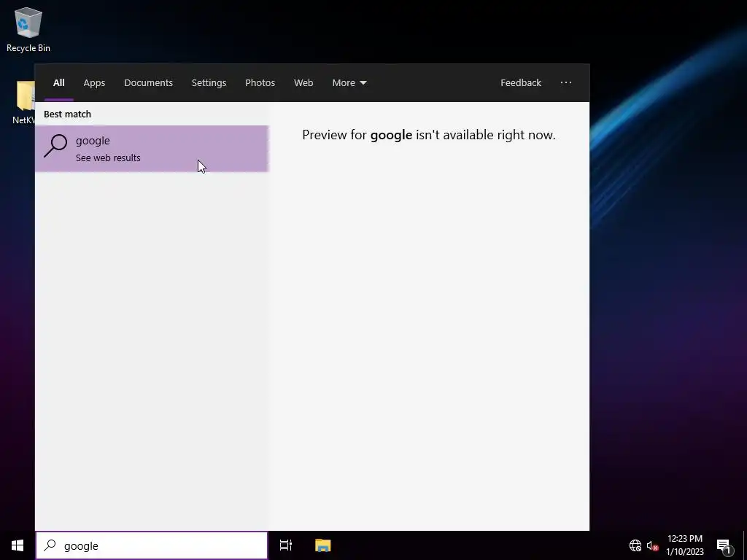Screen dimensions: 747x560
Task: Click the magnifier icon in search box
Action: click(50, 545)
